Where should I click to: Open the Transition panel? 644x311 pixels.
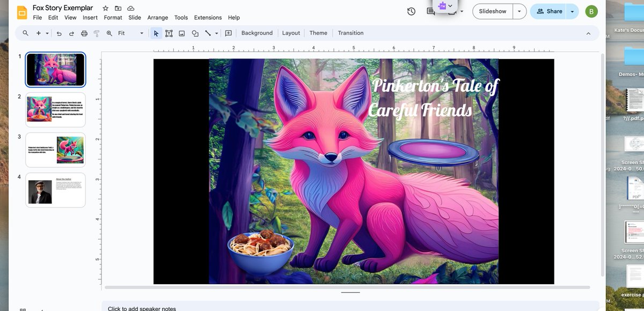click(x=350, y=33)
